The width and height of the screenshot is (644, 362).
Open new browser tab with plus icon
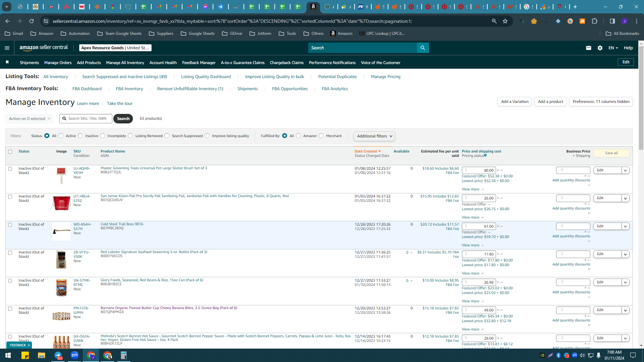575,7
